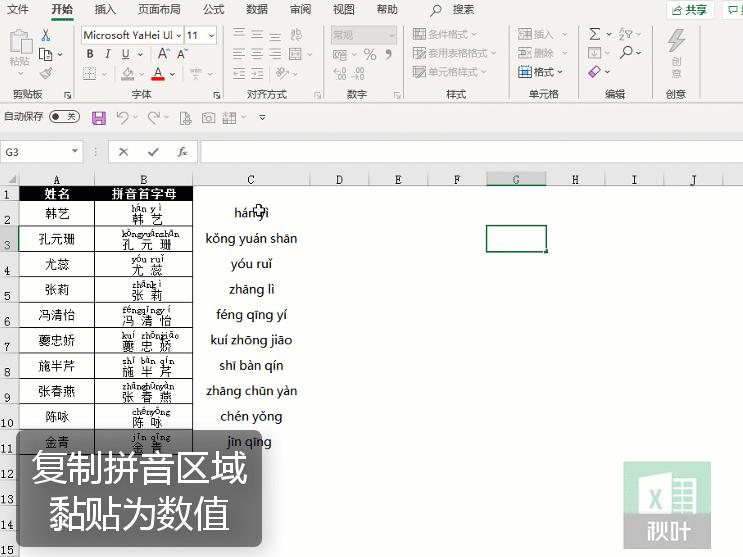Click the Merge and Center icon

[x=295, y=54]
